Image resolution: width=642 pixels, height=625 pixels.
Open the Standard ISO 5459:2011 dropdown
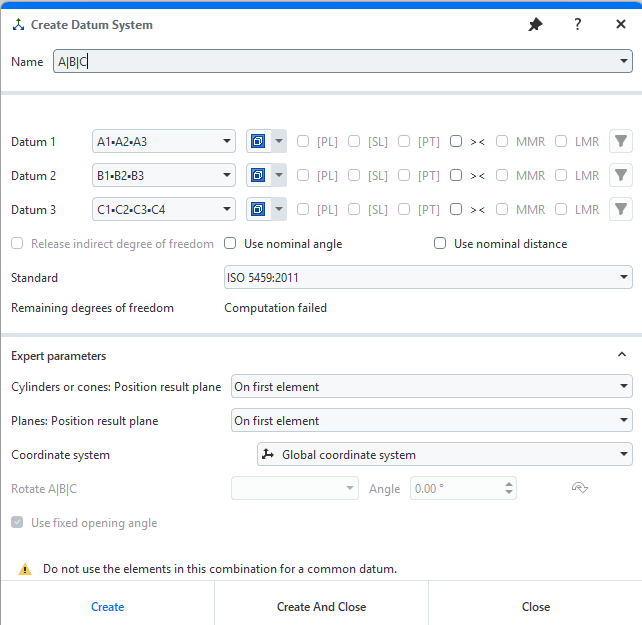[x=428, y=277]
